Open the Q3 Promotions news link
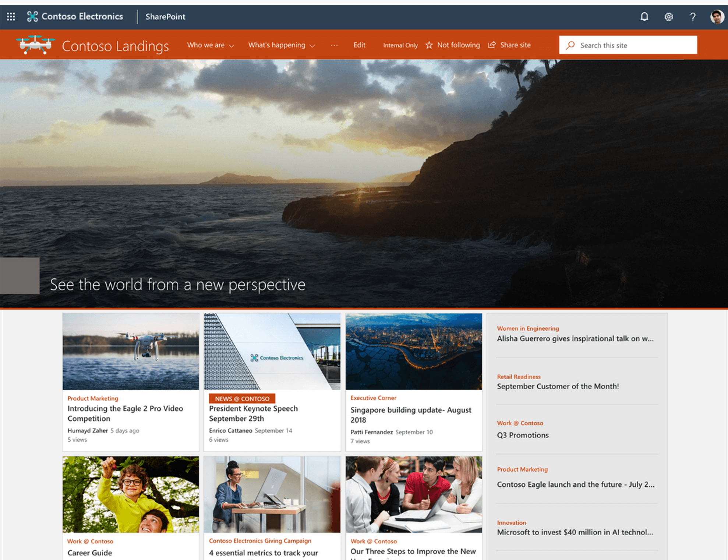This screenshot has height=560, width=728. click(523, 435)
